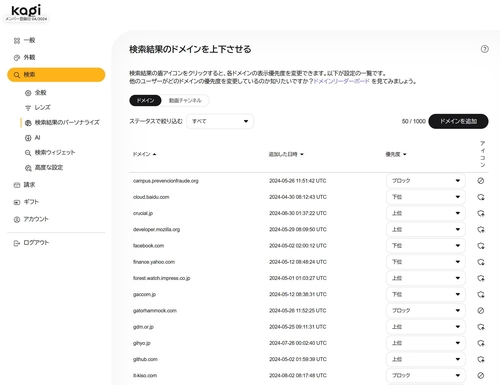Open priority dropdown for finance.yahoo.com
Image resolution: width=500 pixels, height=385 pixels.
(x=426, y=262)
